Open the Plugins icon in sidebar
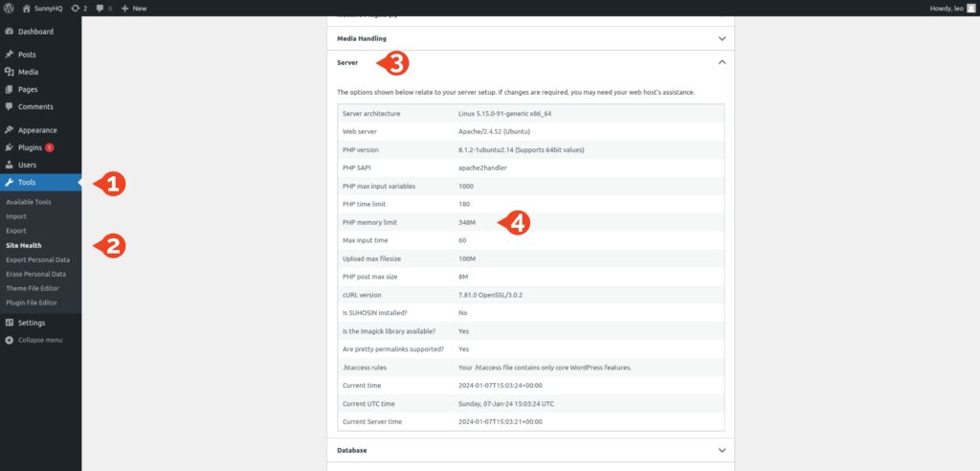The image size is (980, 471). 9,147
